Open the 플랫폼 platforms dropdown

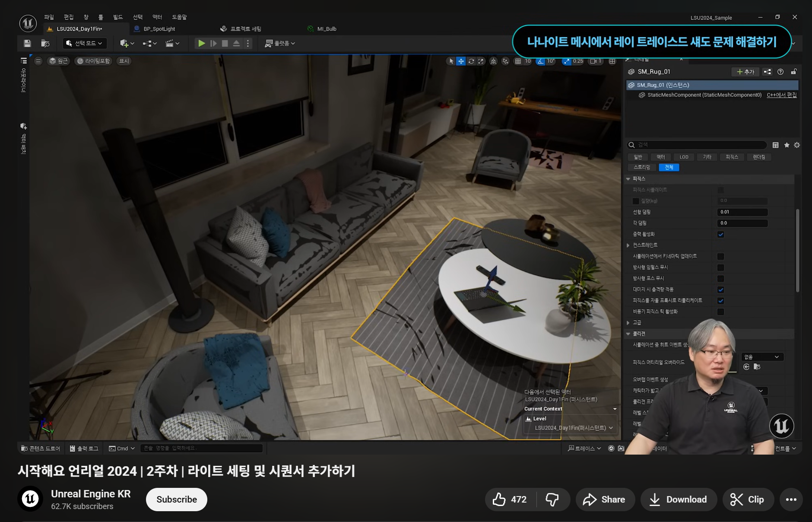pos(280,43)
